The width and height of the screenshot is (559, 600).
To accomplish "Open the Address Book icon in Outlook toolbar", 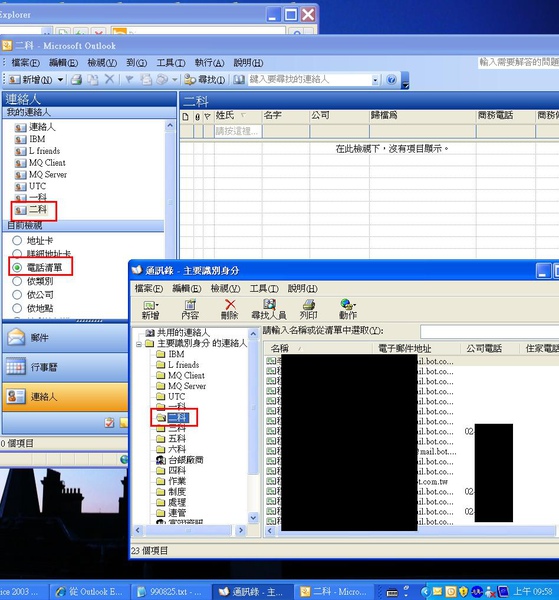I will (239, 80).
